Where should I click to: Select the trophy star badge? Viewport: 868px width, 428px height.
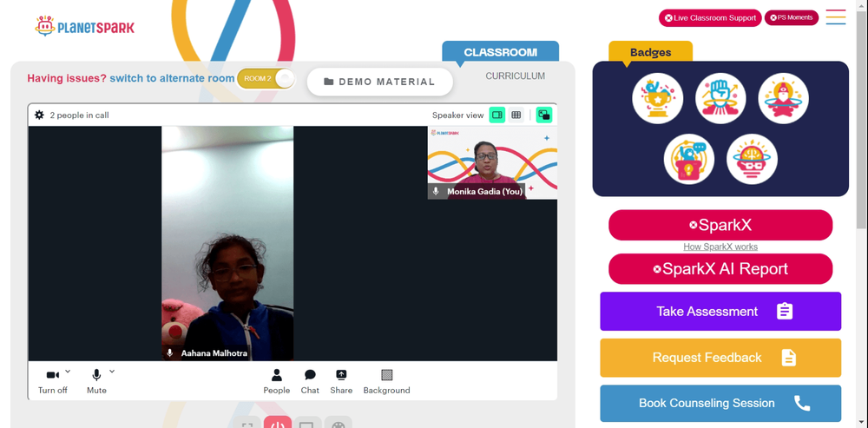pos(658,99)
